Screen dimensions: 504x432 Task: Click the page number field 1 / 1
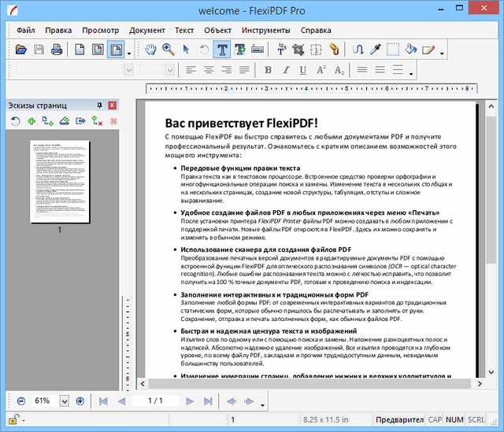pyautogui.click(x=156, y=401)
